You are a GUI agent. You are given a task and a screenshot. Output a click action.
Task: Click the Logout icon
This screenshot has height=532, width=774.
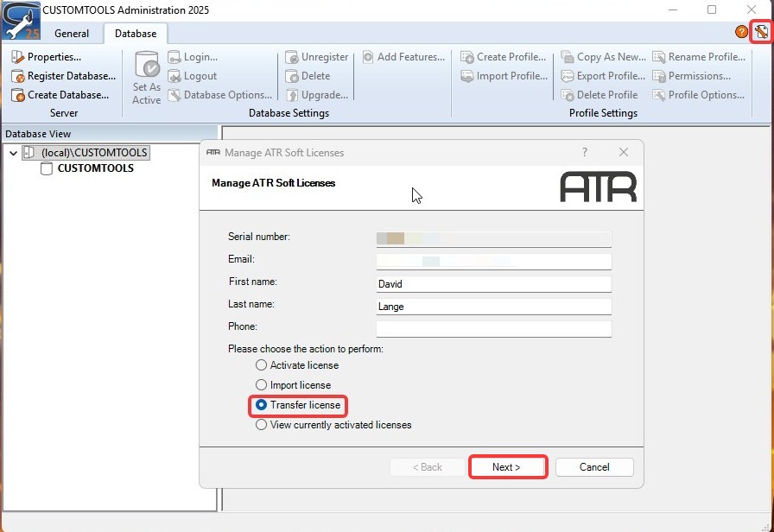tap(174, 76)
